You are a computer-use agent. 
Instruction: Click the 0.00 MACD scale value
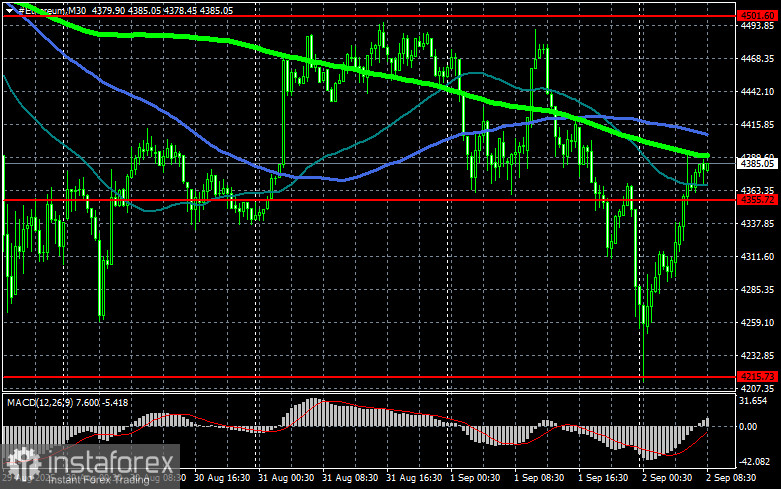pos(748,426)
